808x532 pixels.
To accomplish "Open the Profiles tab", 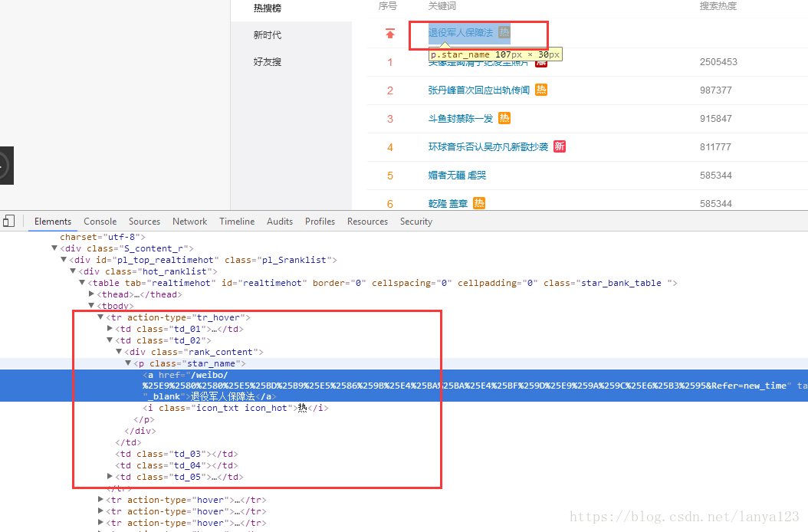I will [x=320, y=221].
